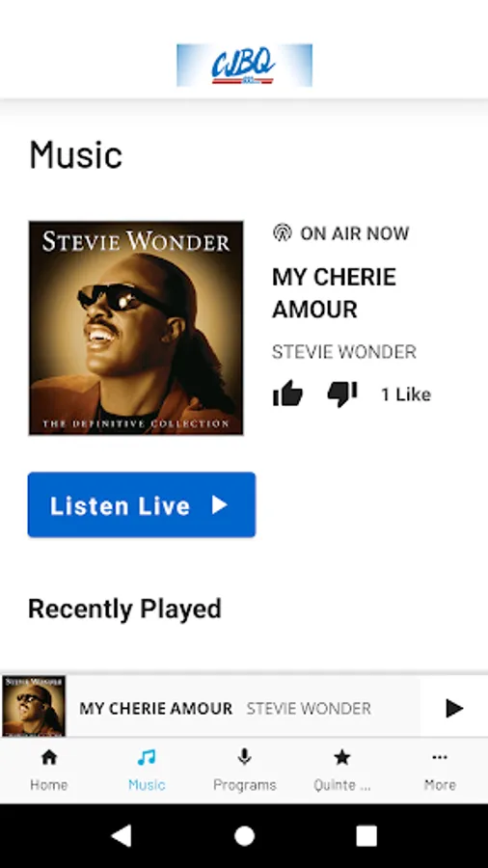Tap the MY CHERIE AMOUR song title
488x868 pixels.
tap(335, 293)
